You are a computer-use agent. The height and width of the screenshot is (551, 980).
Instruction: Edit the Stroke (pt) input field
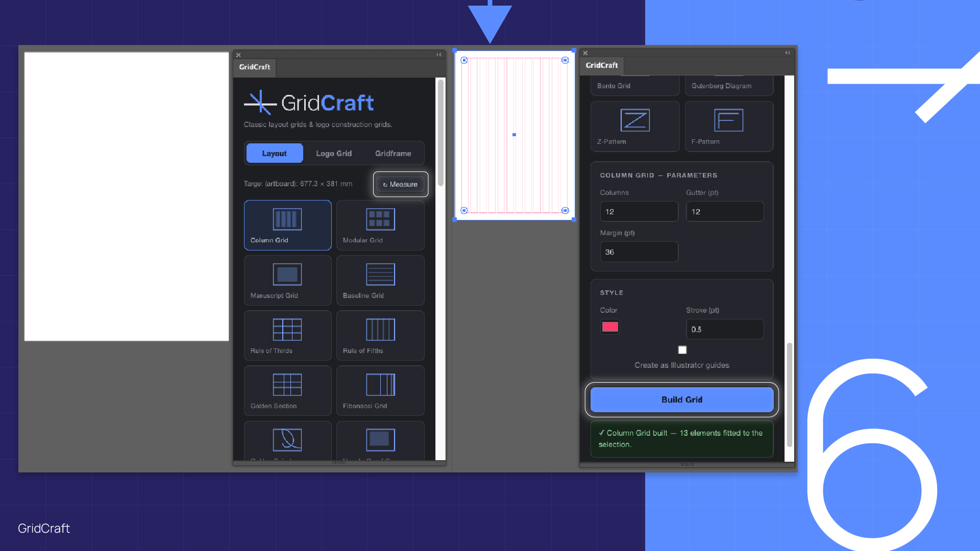725,329
